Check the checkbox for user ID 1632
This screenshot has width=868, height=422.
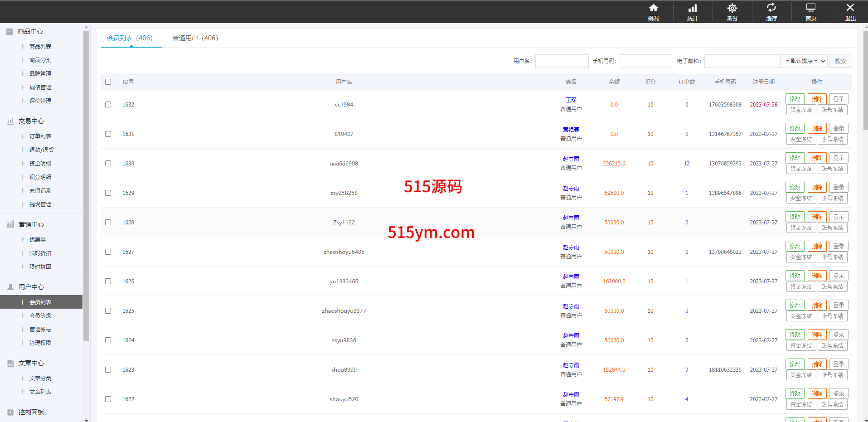coord(108,105)
